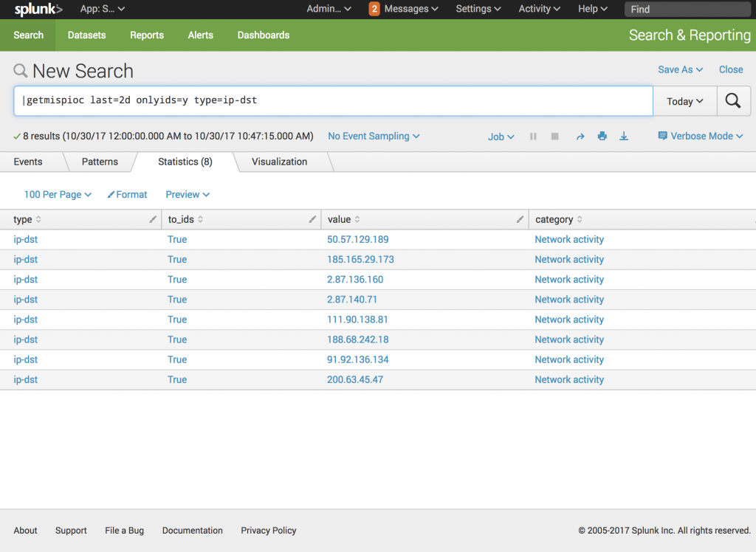Open the Documentation footer link

point(192,531)
